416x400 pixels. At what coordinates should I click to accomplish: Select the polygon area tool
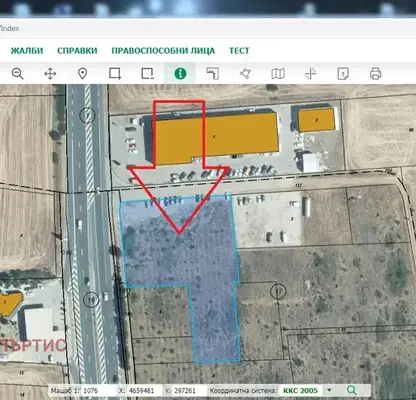[x=245, y=73]
